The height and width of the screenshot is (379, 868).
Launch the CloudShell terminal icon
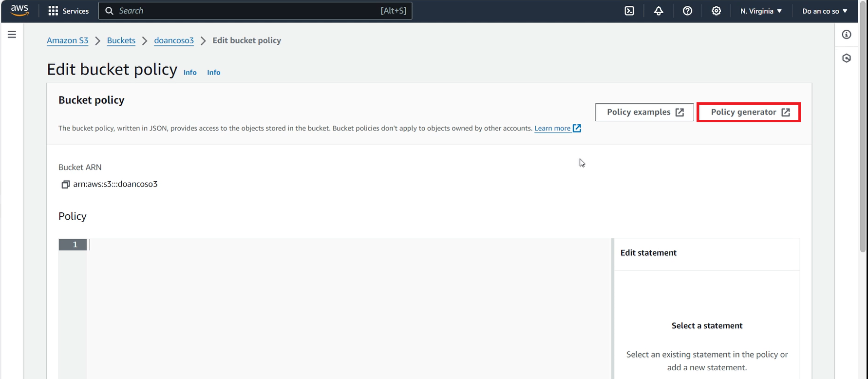coord(629,11)
